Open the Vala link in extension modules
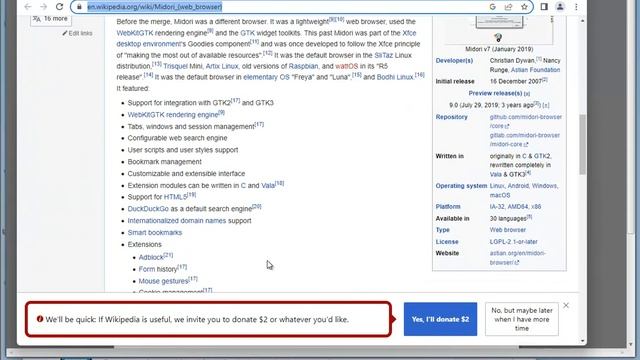Image resolution: width=640 pixels, height=360 pixels. pos(268,186)
